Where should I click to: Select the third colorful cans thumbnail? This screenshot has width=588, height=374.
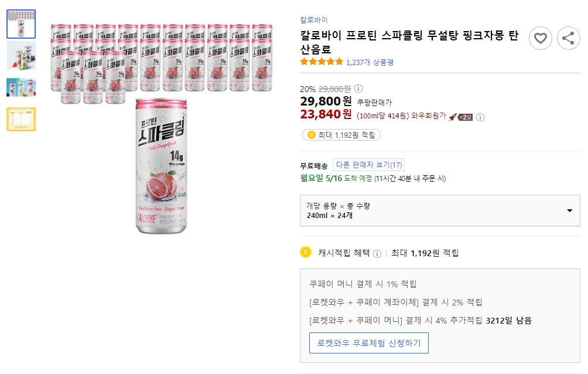coord(20,87)
